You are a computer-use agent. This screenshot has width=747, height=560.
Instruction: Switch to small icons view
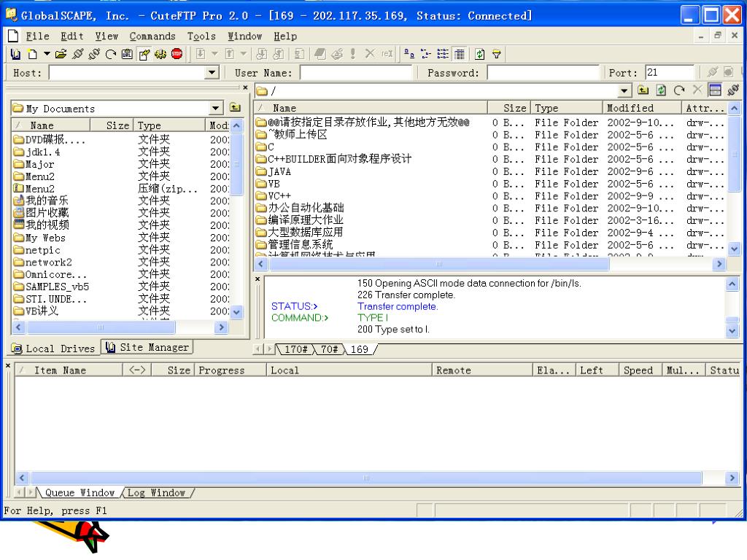pos(426,54)
